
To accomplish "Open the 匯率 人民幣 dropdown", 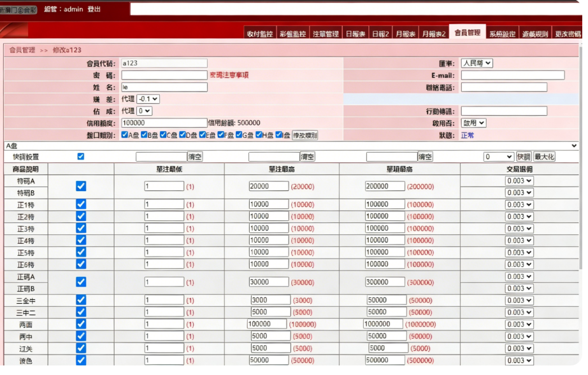I will [x=477, y=63].
